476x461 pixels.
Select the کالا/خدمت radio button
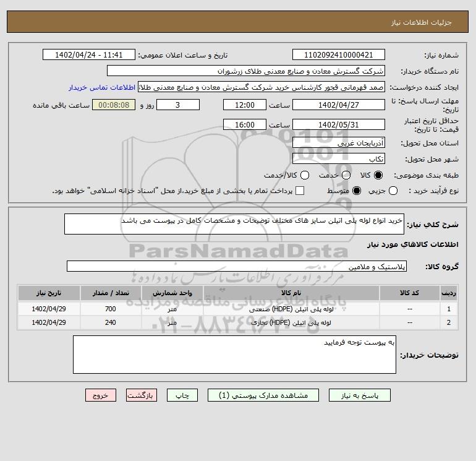click(305, 175)
